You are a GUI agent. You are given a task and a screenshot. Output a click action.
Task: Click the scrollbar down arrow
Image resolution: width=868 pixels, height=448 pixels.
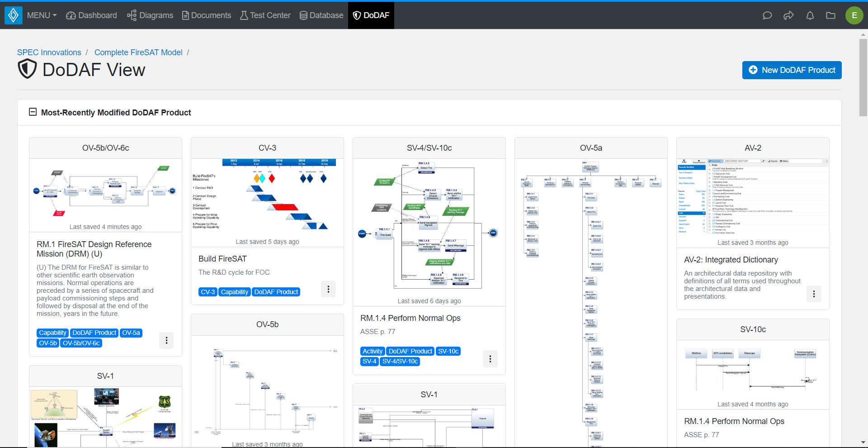coord(863,443)
